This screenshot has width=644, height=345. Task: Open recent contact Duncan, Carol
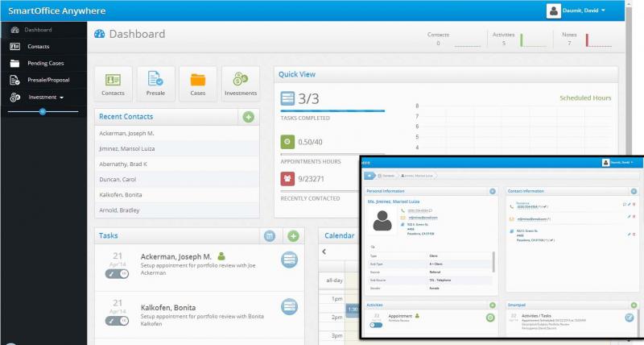[177, 180]
